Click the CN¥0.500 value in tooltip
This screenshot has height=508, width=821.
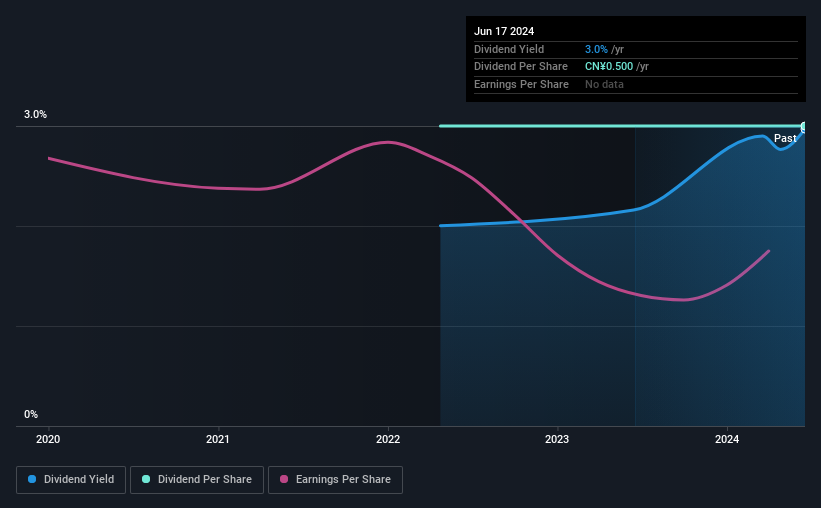pos(609,67)
